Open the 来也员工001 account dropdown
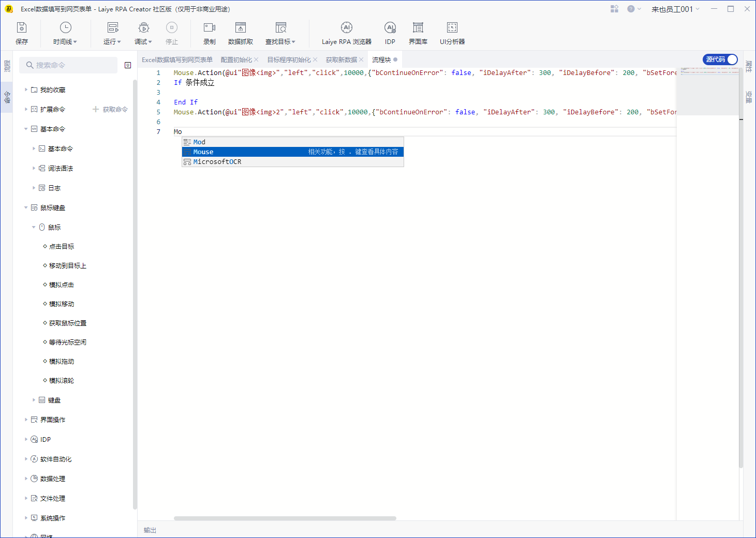Screen dimensions: 756x538 pos(675,9)
